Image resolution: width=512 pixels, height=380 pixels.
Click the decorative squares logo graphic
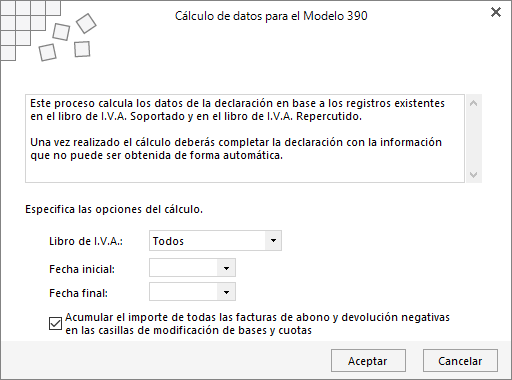(48, 31)
